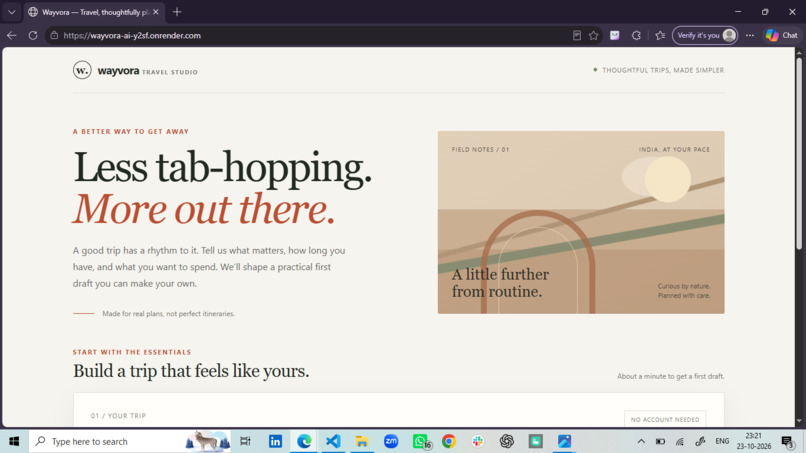
Task: Click the No Account Needed badge
Action: [665, 419]
